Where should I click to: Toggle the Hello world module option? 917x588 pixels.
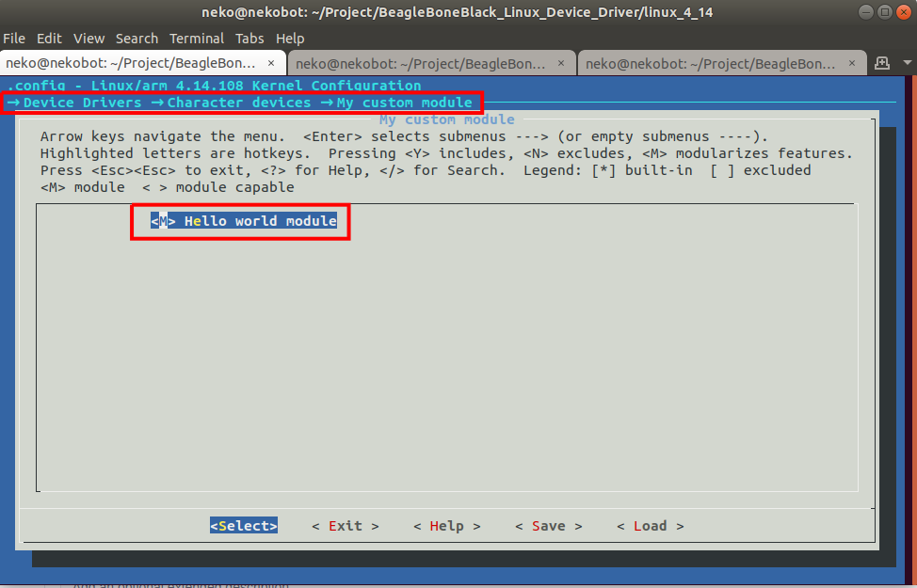pos(244,221)
